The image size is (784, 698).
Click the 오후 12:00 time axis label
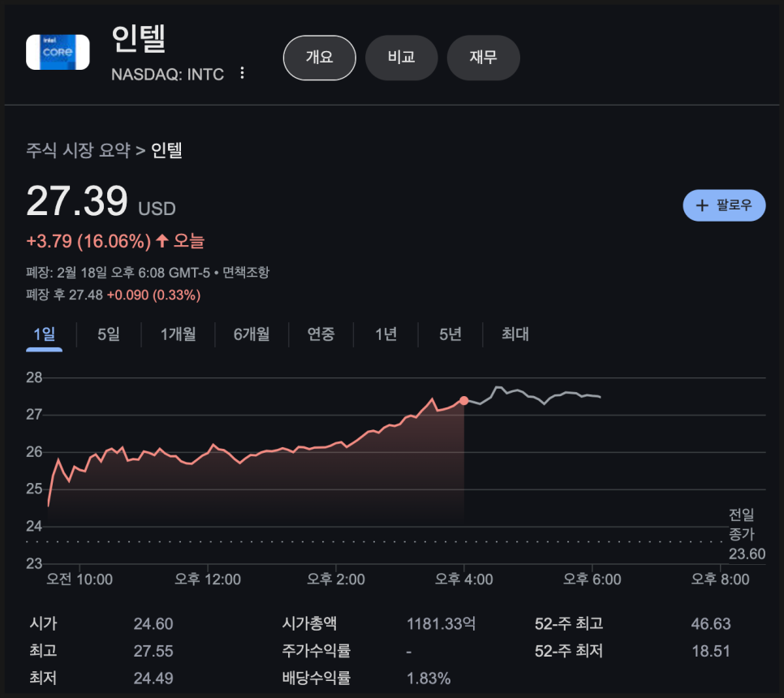pyautogui.click(x=208, y=580)
